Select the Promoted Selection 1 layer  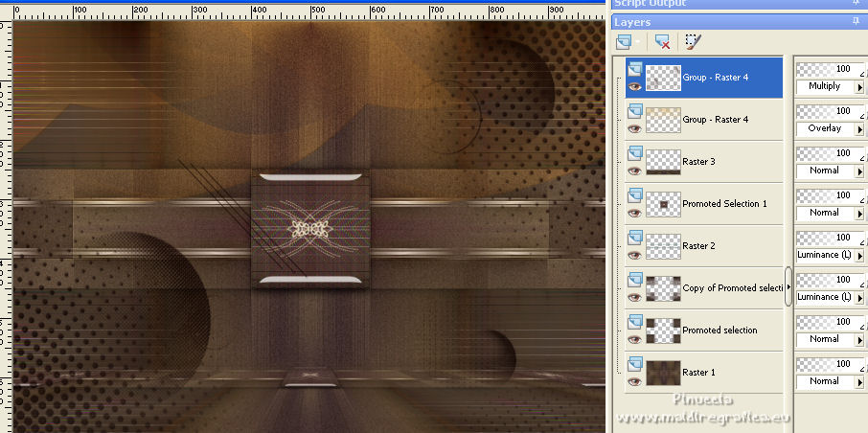click(x=704, y=204)
